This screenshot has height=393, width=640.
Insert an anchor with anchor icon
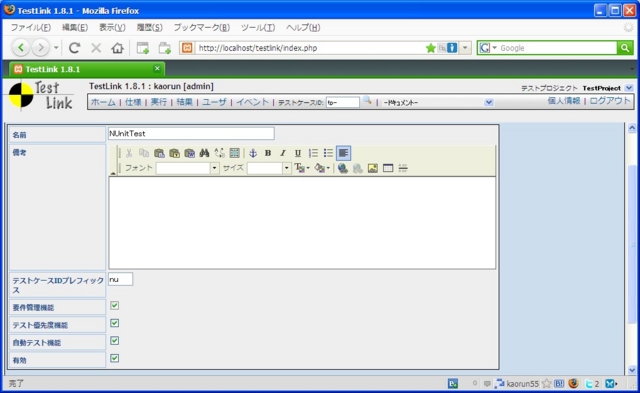[253, 153]
